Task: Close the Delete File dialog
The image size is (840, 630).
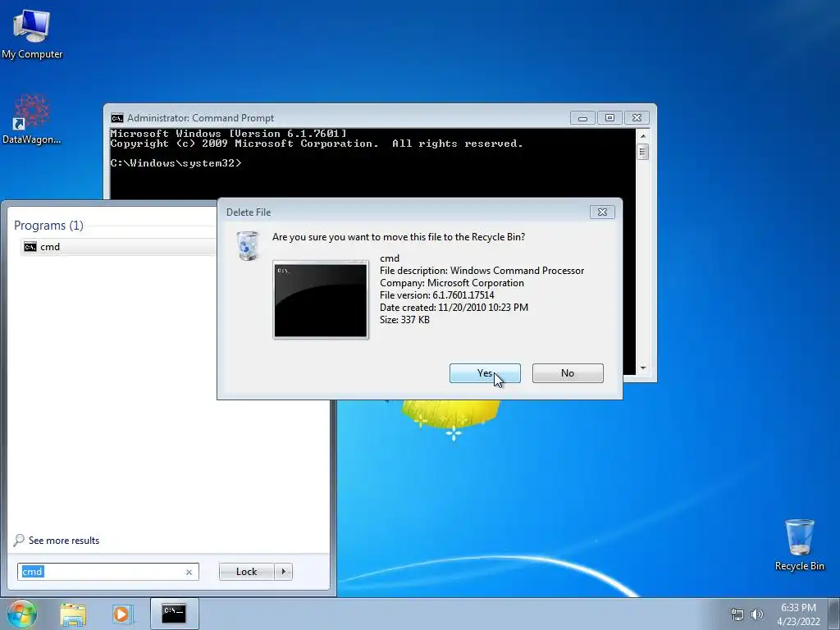Action: 602,212
